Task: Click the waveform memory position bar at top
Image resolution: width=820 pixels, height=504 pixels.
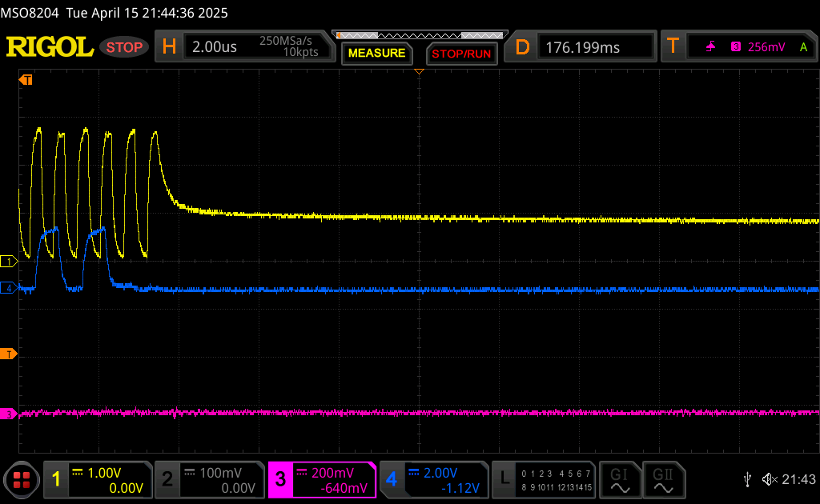Action: [419, 36]
